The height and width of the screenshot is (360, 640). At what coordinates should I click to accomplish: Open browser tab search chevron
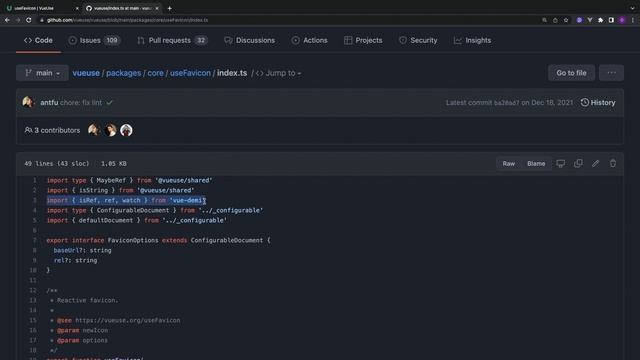click(632, 8)
